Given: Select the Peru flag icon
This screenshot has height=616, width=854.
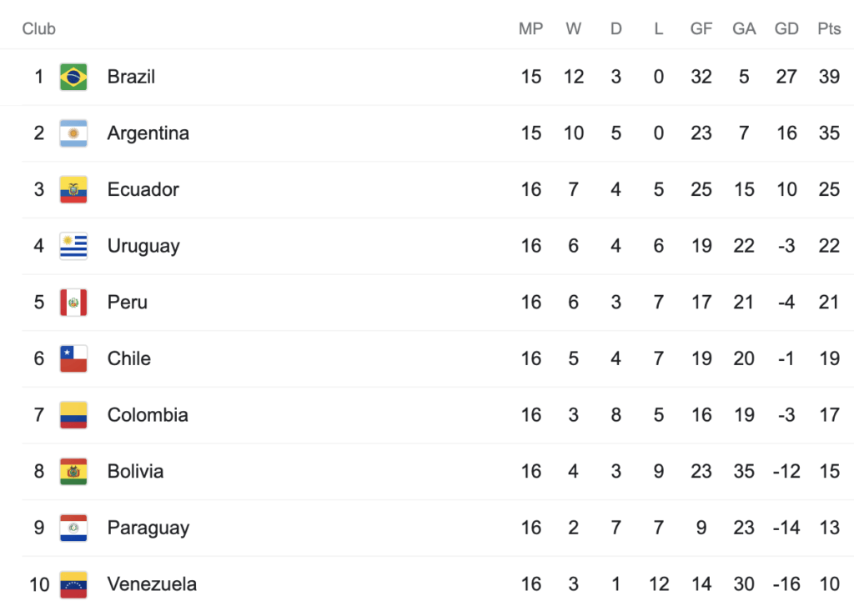Looking at the screenshot, I should point(73,302).
